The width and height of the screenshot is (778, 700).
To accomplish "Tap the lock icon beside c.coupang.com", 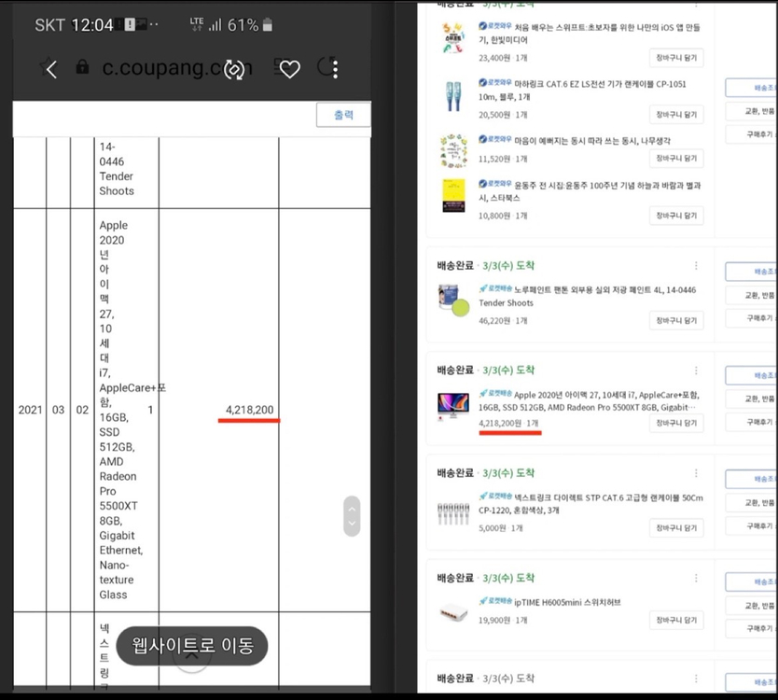I will coord(83,68).
